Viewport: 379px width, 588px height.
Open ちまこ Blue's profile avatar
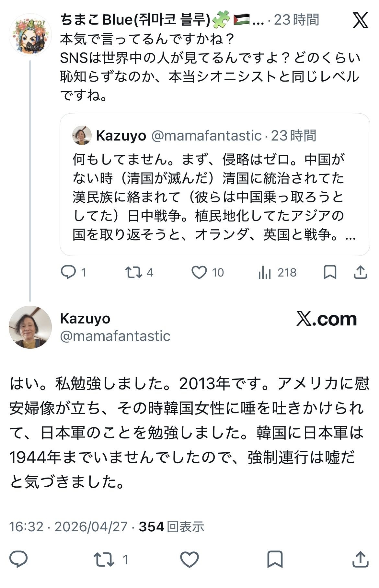(30, 35)
